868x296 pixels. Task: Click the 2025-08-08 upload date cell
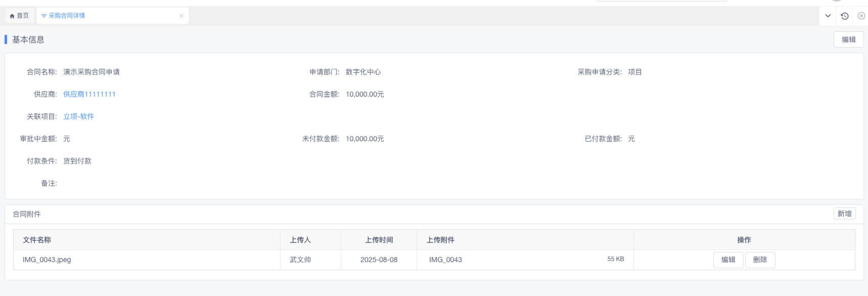[379, 260]
